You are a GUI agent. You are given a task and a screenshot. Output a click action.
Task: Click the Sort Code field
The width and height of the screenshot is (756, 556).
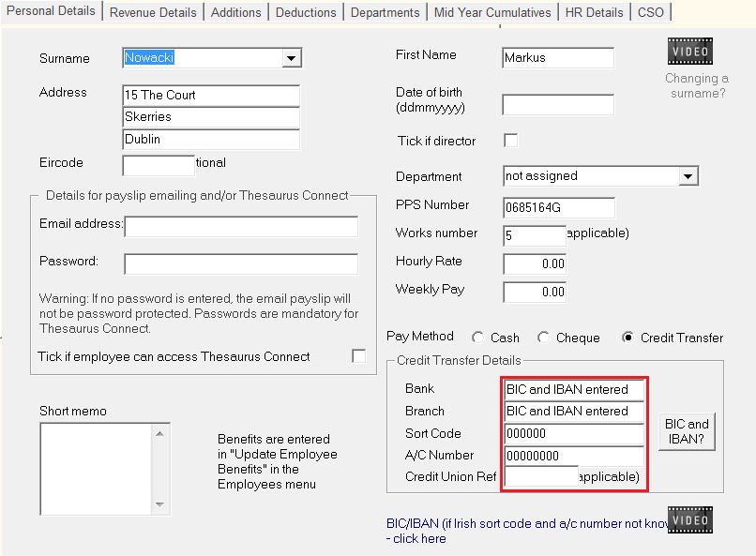(574, 433)
